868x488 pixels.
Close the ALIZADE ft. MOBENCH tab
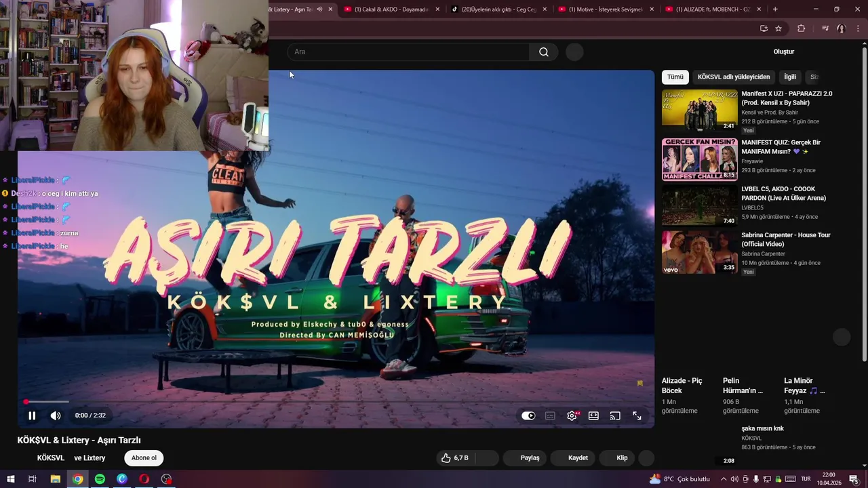759,9
